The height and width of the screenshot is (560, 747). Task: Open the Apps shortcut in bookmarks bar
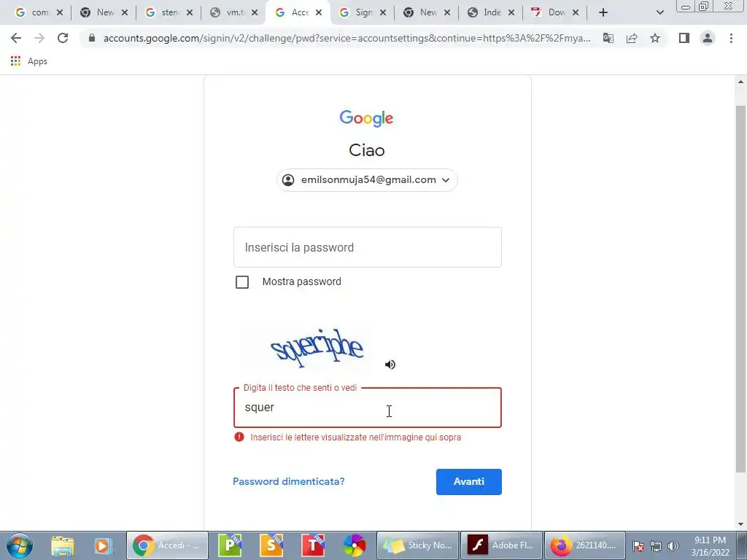pos(29,61)
